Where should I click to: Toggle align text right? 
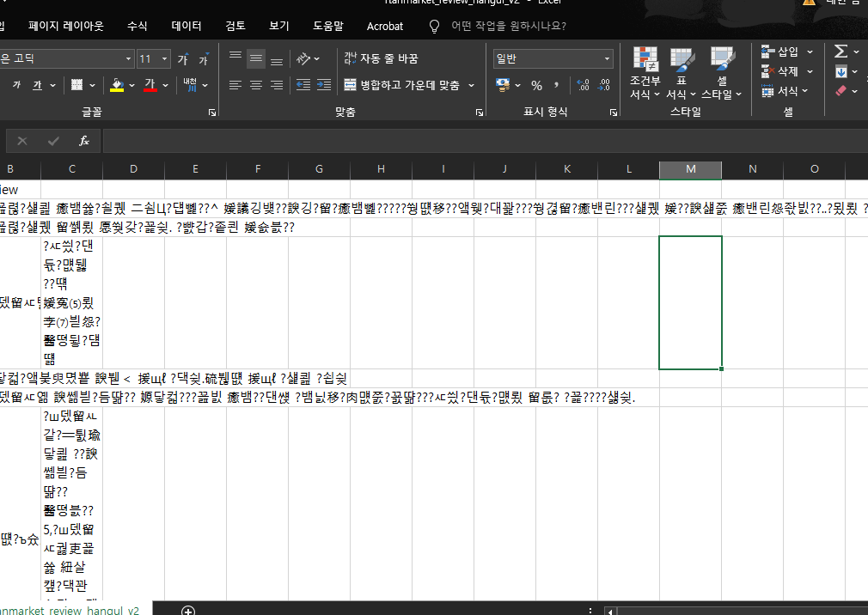pyautogui.click(x=277, y=85)
